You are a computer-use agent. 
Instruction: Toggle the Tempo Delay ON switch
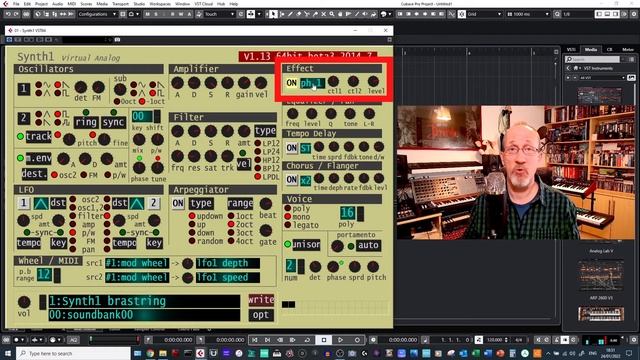point(291,147)
